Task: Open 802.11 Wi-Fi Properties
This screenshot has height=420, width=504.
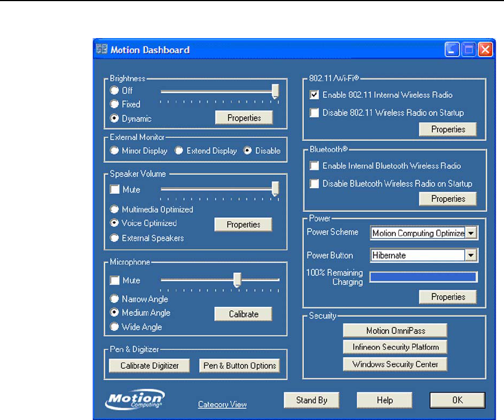Action: pyautogui.click(x=448, y=129)
